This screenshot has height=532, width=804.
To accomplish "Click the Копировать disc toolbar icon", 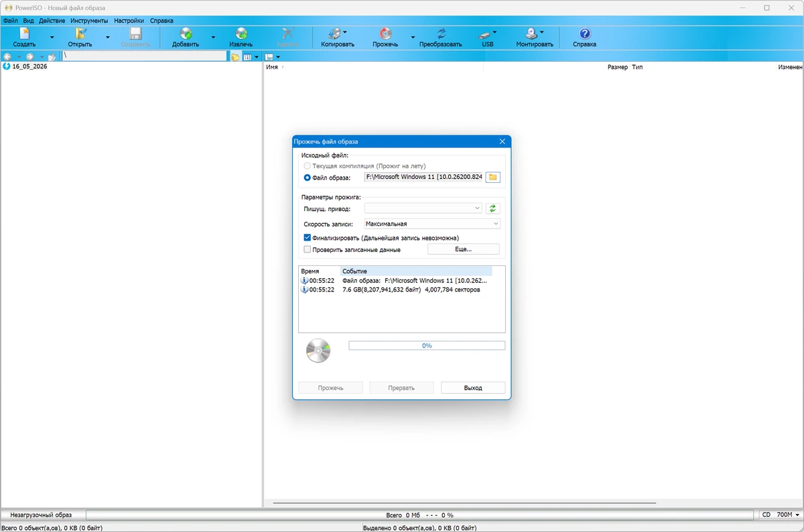I will pos(337,38).
